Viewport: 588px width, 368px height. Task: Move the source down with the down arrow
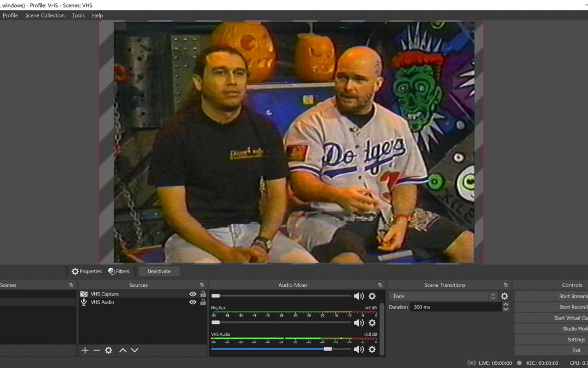pos(134,350)
